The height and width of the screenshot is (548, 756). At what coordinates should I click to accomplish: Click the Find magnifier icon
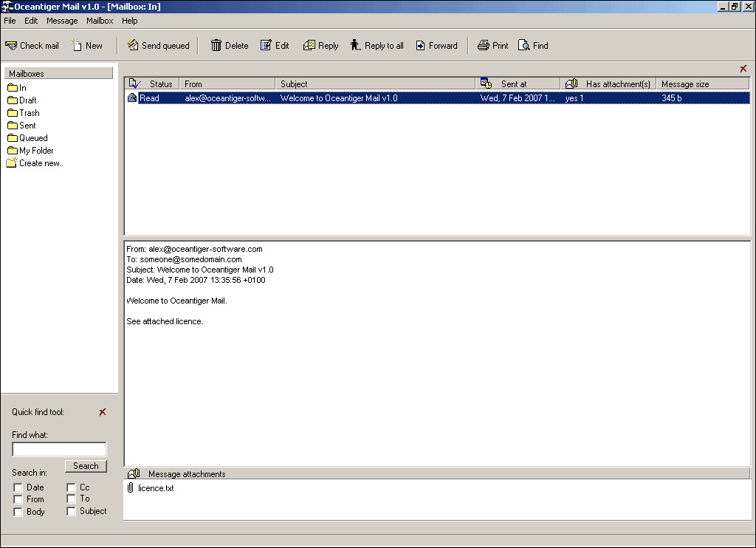coord(523,45)
